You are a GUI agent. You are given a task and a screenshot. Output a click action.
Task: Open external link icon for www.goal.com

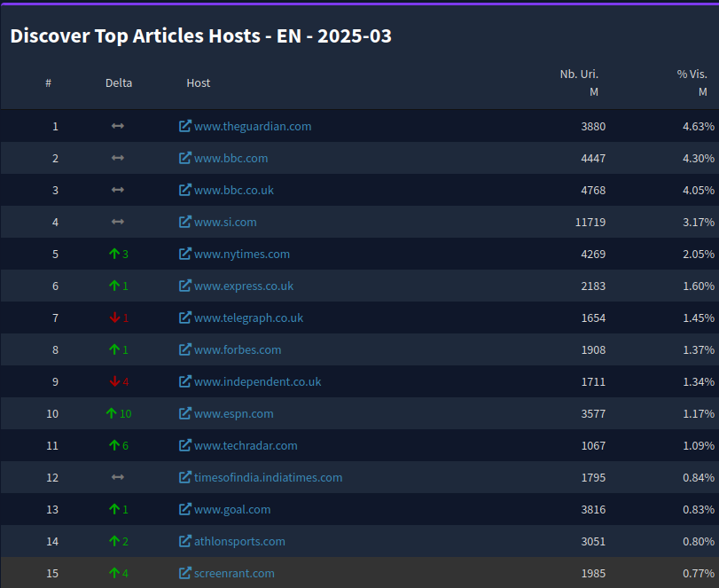tap(184, 509)
